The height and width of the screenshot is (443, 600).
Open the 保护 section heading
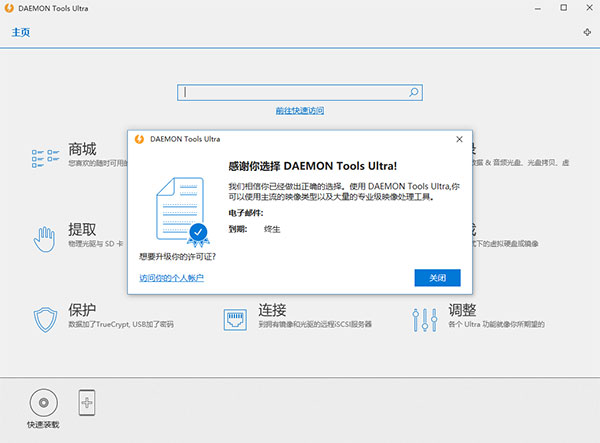[82, 310]
